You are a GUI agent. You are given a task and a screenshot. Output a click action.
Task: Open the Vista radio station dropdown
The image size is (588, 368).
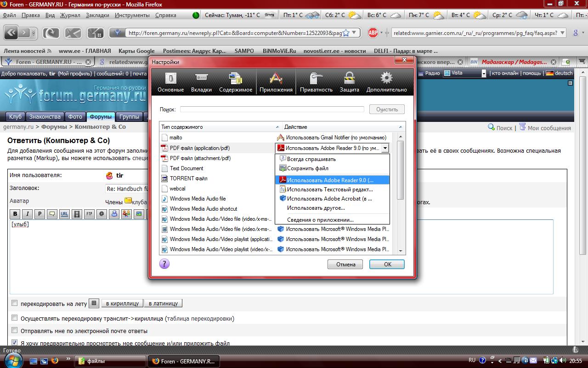pos(484,73)
